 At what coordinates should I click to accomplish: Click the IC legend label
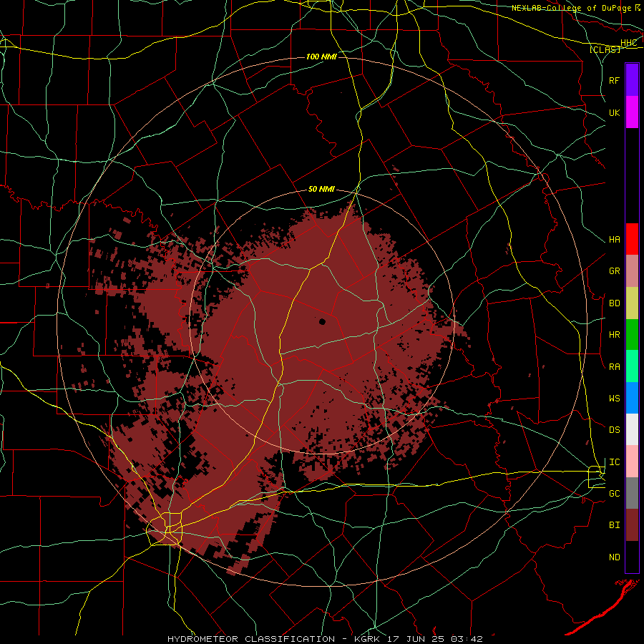[x=614, y=462]
